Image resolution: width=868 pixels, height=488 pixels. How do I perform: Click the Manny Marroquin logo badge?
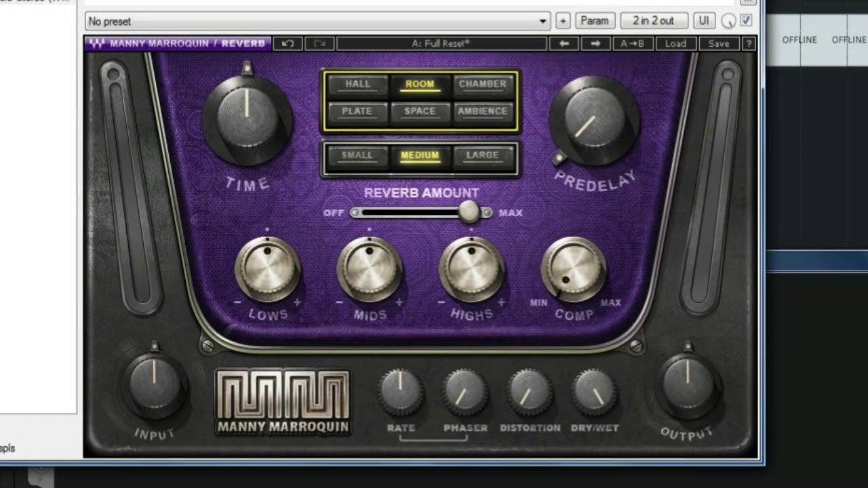click(283, 403)
